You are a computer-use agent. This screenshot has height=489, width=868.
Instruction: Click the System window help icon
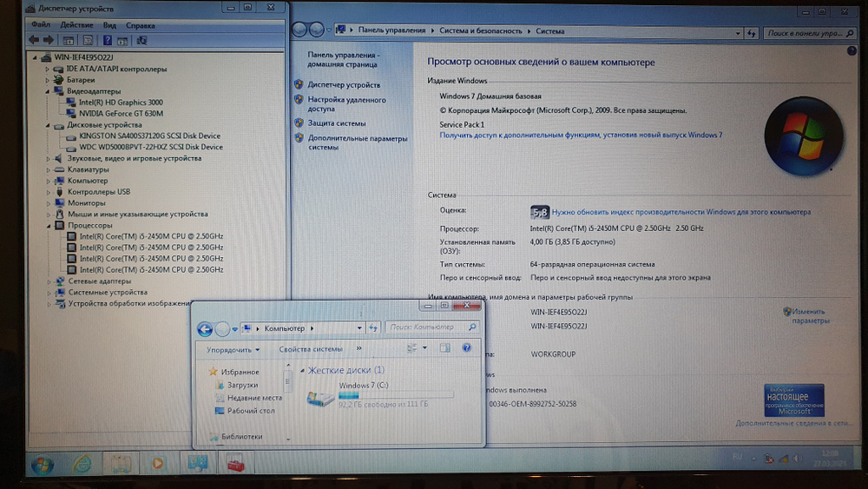(x=852, y=51)
